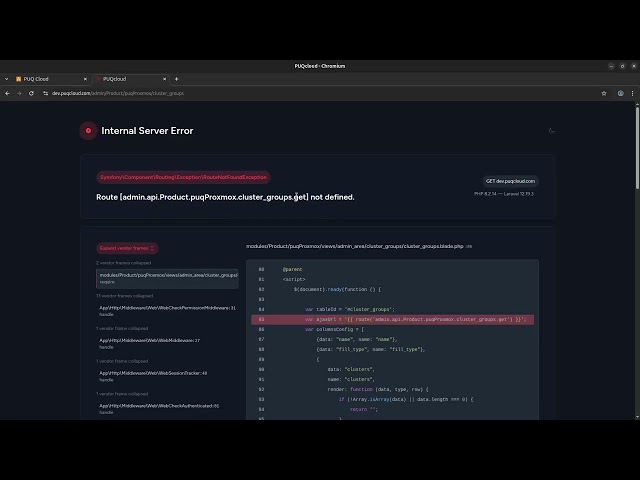Viewport: 640px width, 480px height.
Task: Click page scrollbar up arrow
Action: click(637, 104)
